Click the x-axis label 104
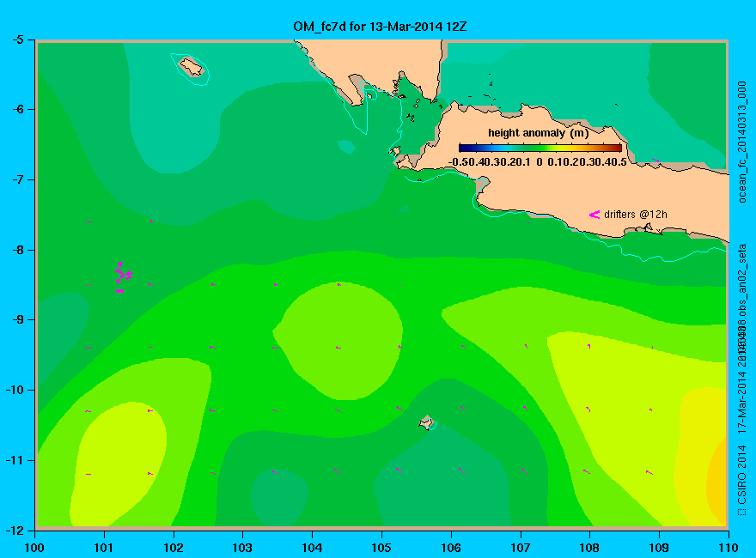The height and width of the screenshot is (558, 756). [x=312, y=548]
